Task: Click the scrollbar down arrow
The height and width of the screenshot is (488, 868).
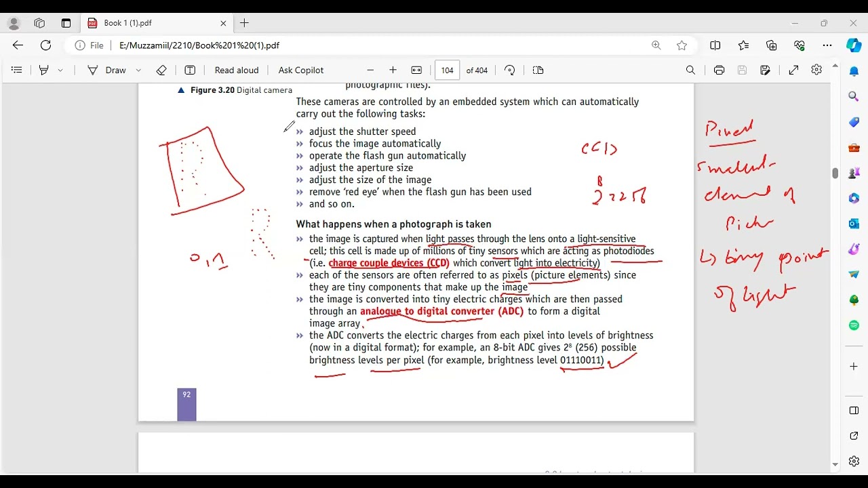Action: (835, 465)
